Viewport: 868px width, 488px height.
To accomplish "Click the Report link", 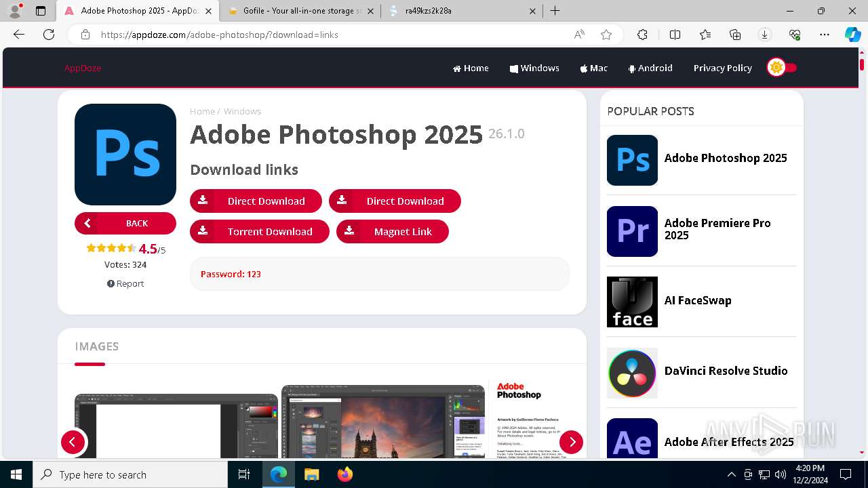I will [x=125, y=283].
